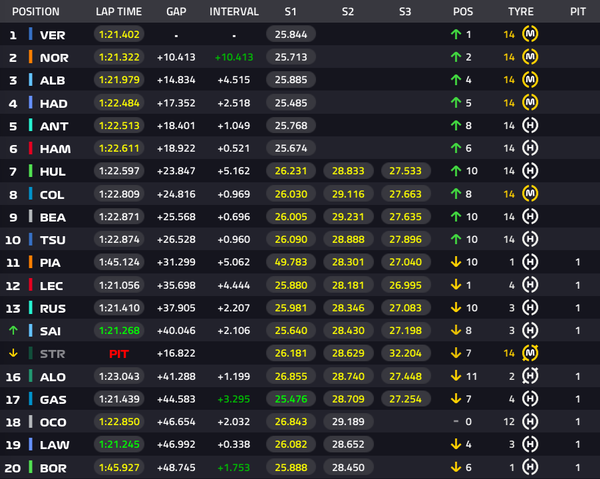Click sector 2 time 29.189
This screenshot has height=479, width=600.
[348, 422]
